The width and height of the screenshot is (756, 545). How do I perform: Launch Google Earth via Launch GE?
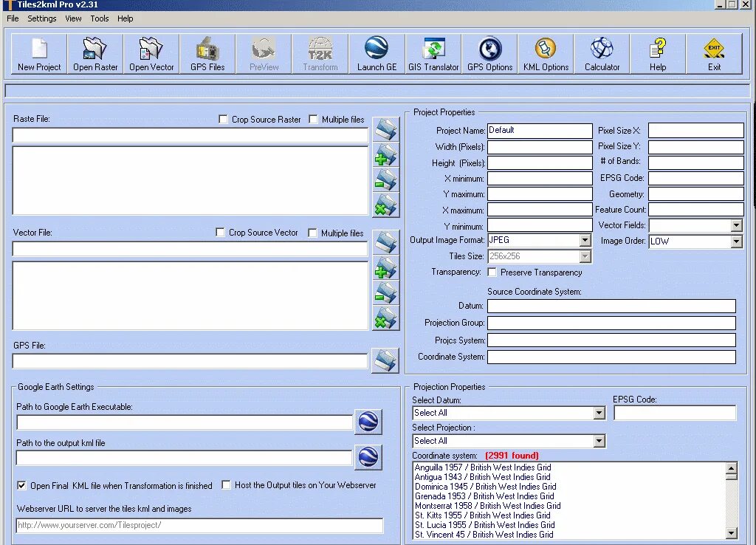point(377,53)
